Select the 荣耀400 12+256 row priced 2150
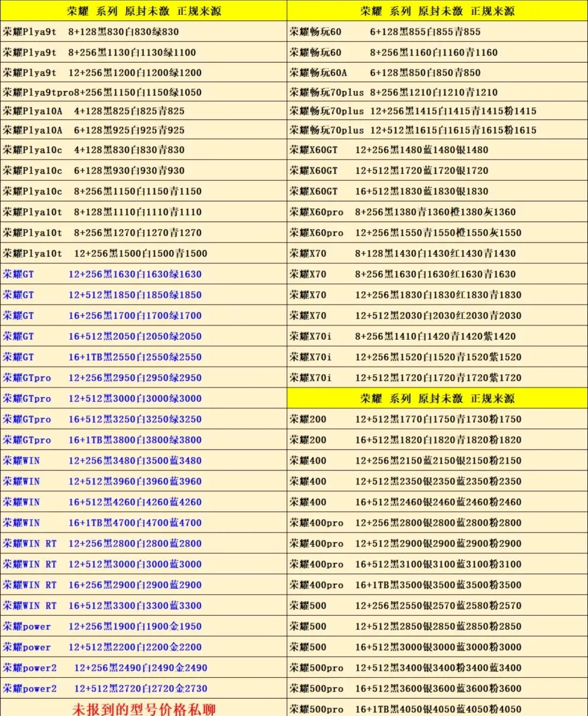Image resolution: width=588 pixels, height=716 pixels. (x=437, y=460)
